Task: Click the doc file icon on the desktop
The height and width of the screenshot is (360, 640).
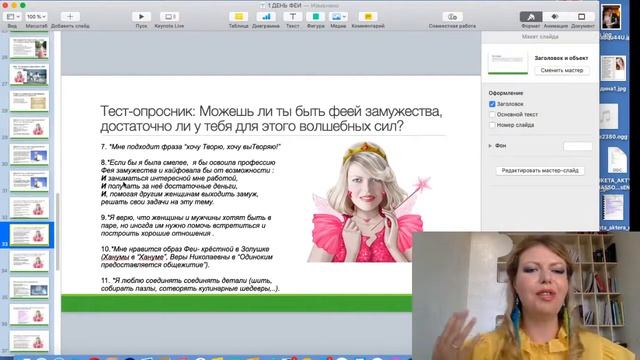Action: tap(617, 160)
